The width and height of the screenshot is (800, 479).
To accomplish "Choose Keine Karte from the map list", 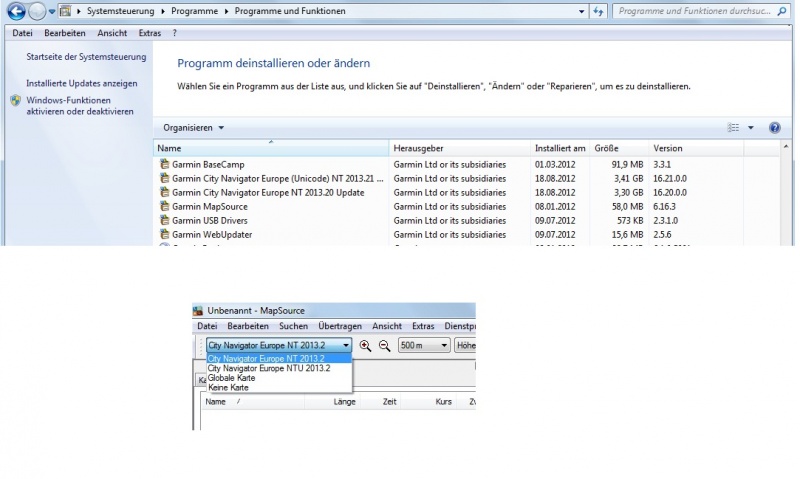I will coord(279,388).
